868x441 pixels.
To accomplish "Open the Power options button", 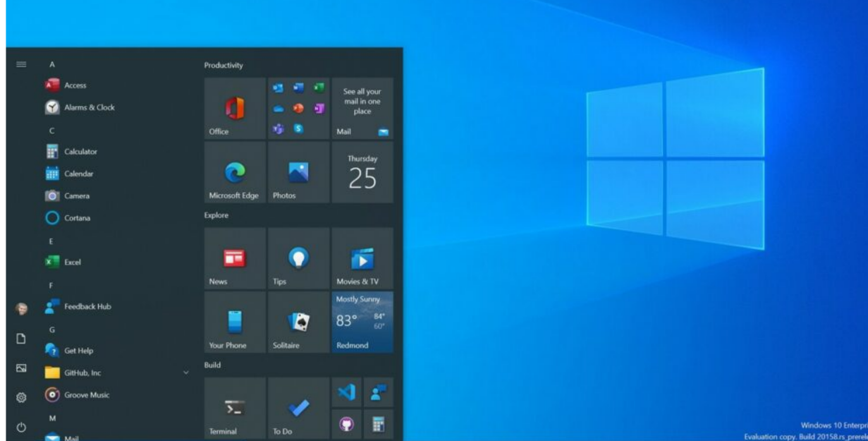I will [x=21, y=428].
